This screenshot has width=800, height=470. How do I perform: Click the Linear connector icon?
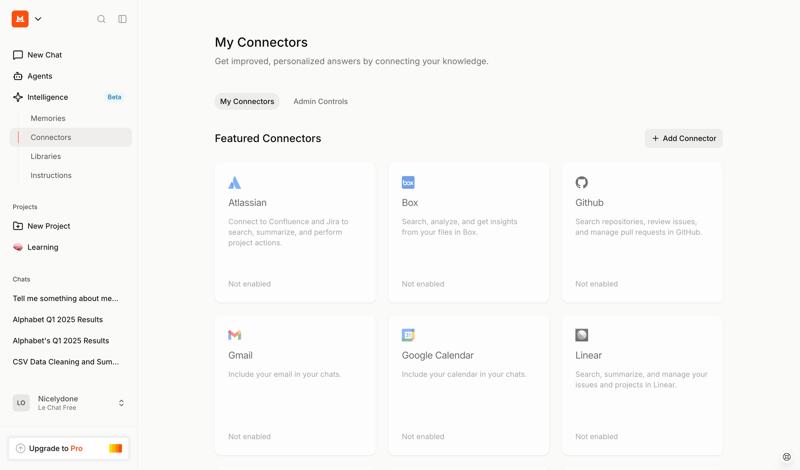(581, 335)
